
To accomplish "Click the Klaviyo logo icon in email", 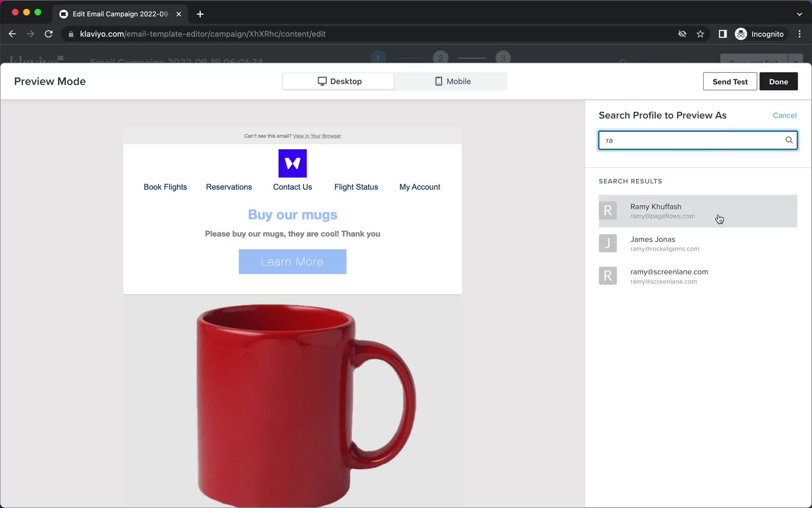I will pos(292,163).
